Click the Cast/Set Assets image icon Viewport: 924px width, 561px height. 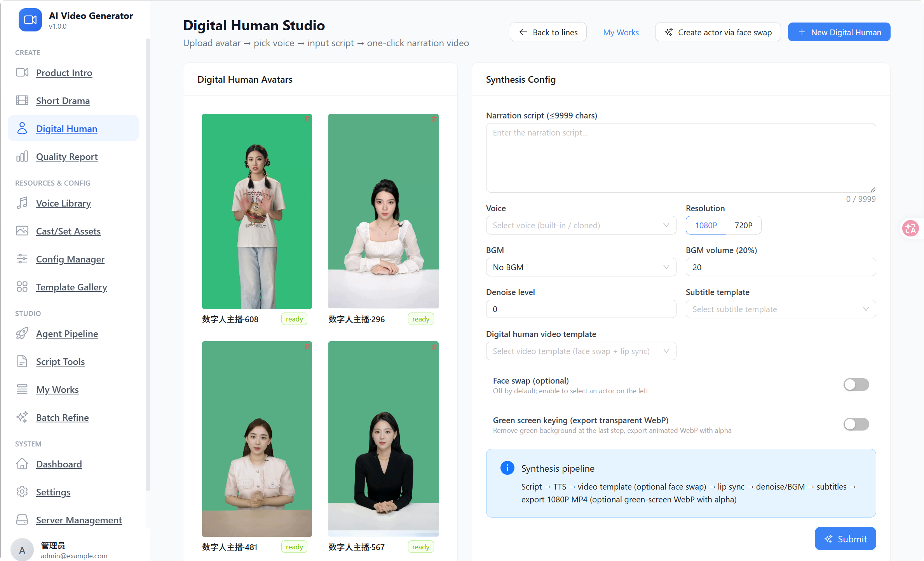[22, 231]
